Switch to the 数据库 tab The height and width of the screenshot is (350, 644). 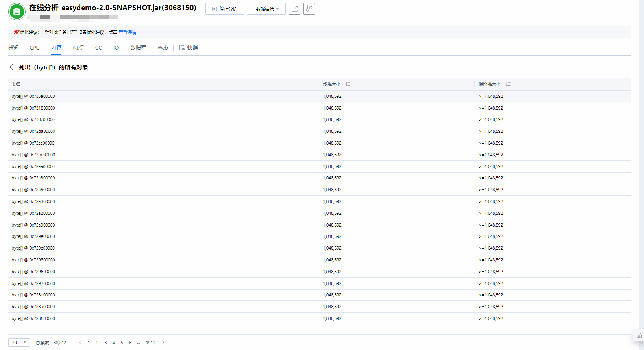click(x=138, y=48)
